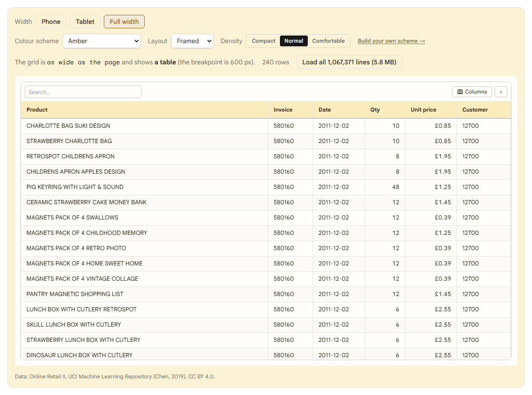Sort by the Product column header

145,110
